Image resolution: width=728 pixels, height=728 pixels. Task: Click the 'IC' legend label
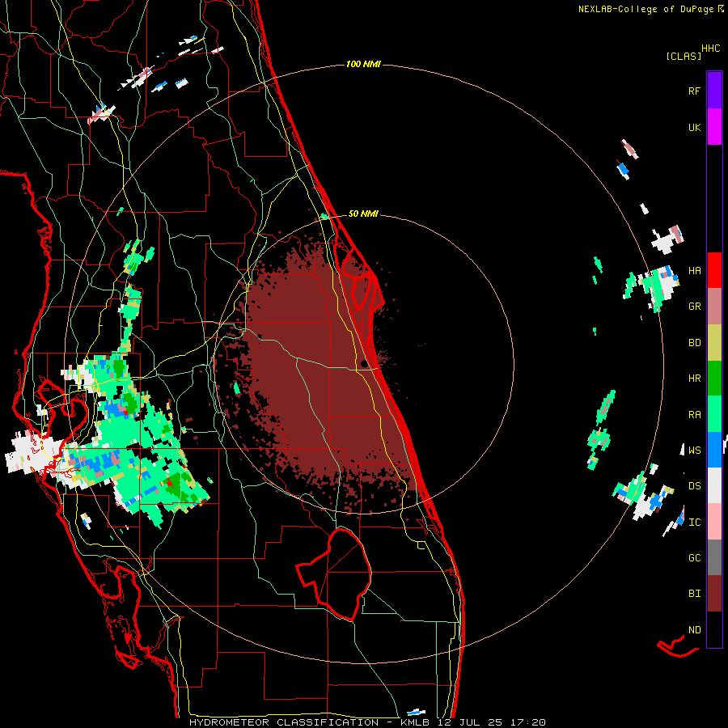coord(694,523)
